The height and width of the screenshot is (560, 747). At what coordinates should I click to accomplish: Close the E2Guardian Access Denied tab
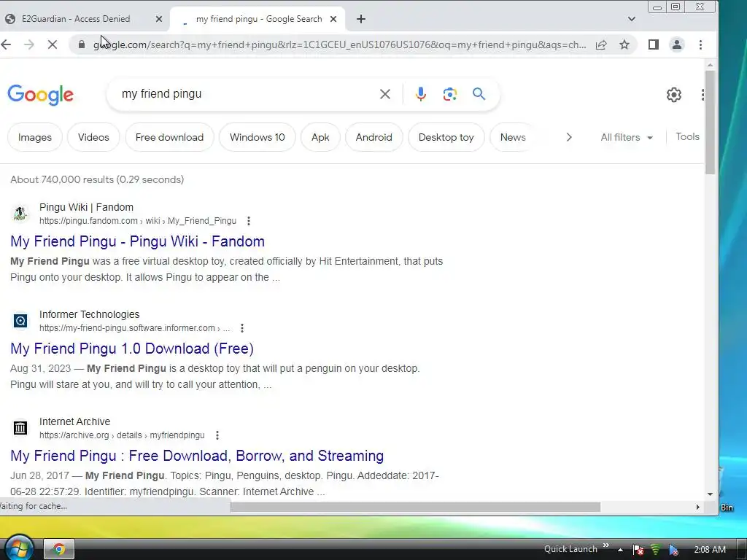pos(159,19)
